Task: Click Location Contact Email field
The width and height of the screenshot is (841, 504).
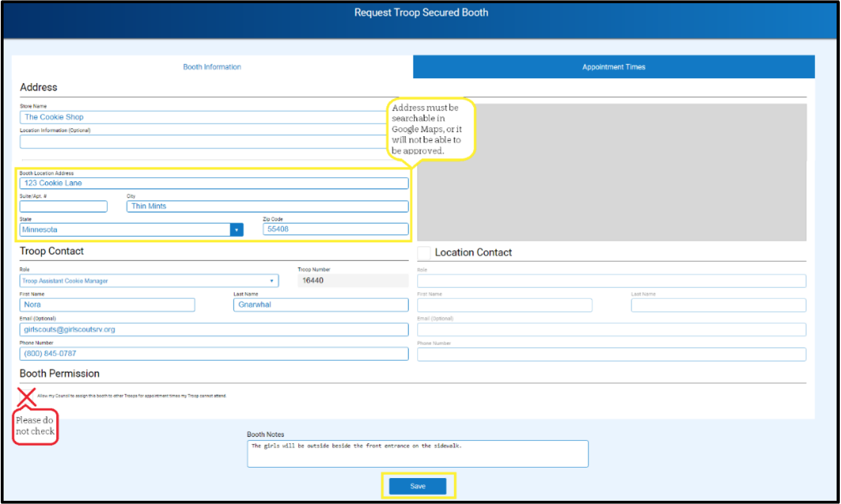Action: 611,329
